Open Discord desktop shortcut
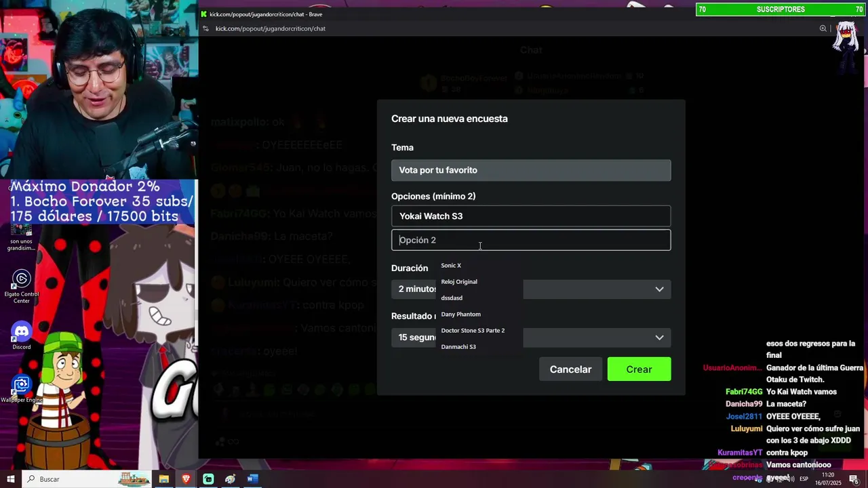The height and width of the screenshot is (488, 868). (x=22, y=335)
